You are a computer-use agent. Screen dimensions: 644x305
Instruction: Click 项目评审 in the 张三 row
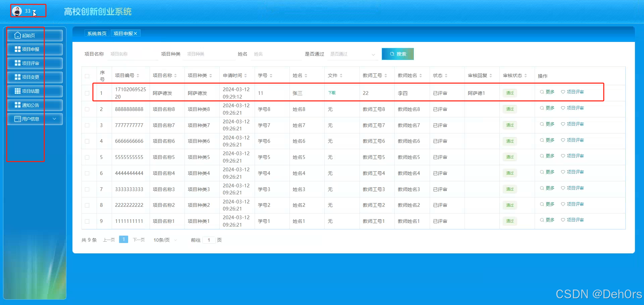pyautogui.click(x=572, y=92)
